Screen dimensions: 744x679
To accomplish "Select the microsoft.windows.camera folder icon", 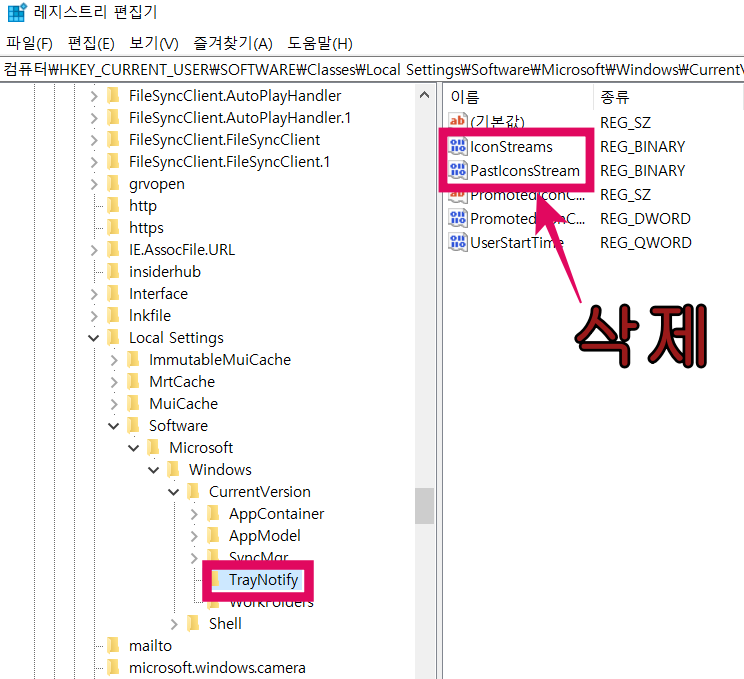I will 113,668.
